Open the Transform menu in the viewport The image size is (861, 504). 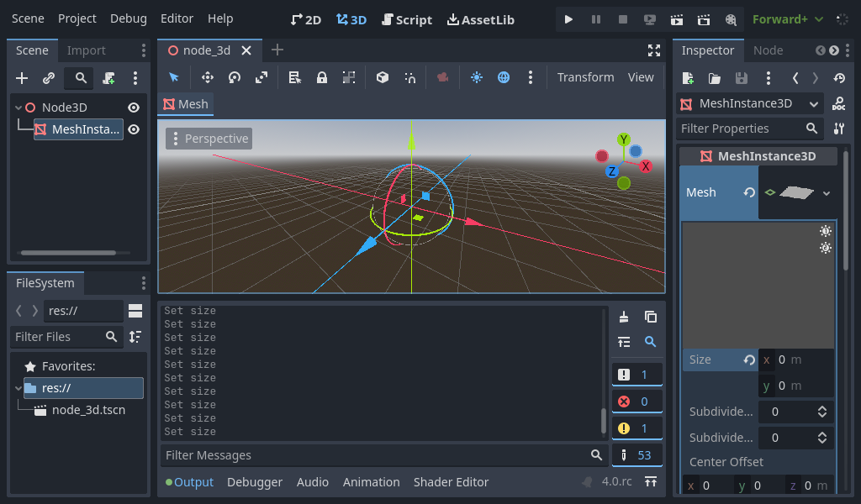point(585,77)
